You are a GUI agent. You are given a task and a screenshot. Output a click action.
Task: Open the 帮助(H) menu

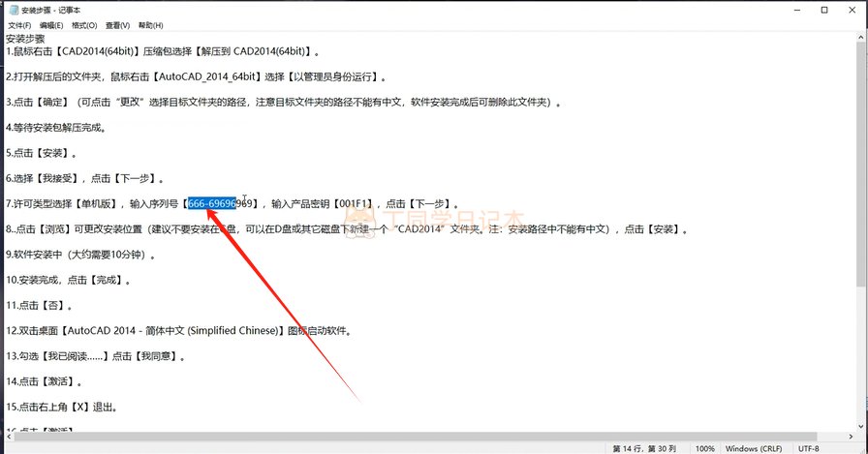(150, 25)
